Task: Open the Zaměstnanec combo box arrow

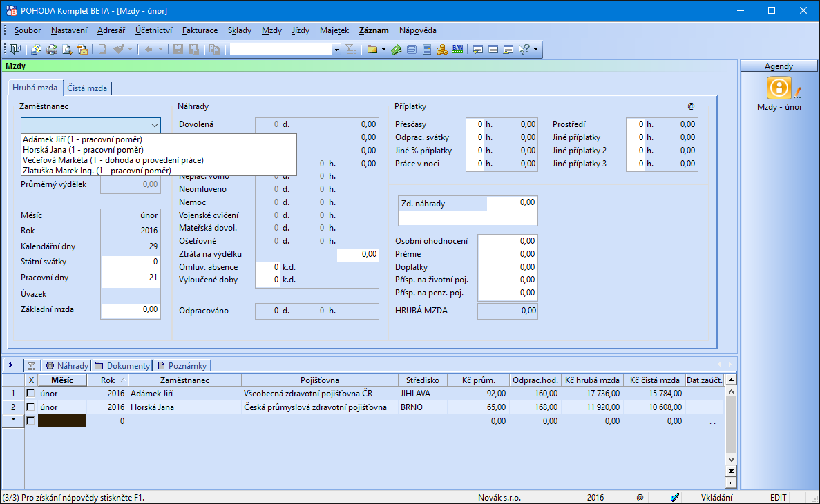Action: (x=155, y=125)
